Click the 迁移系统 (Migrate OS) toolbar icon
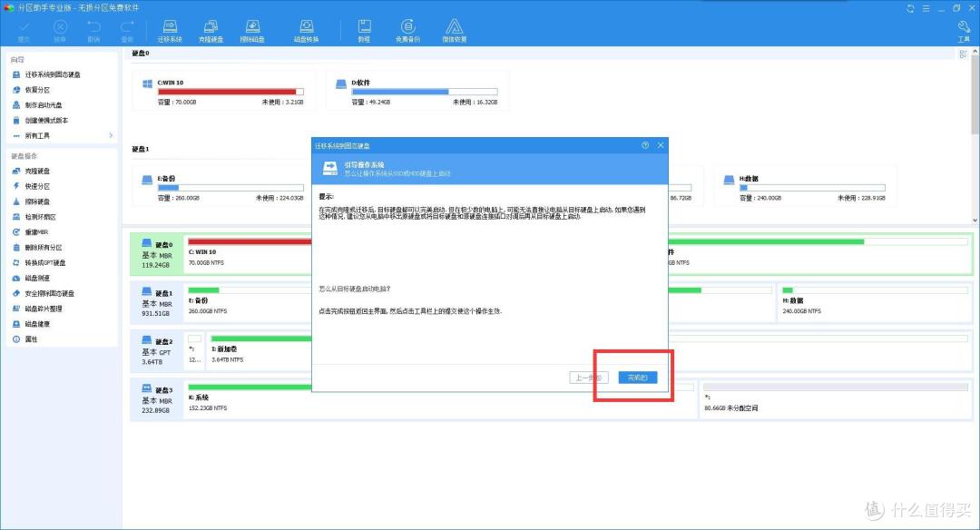The image size is (980, 530). tap(170, 30)
